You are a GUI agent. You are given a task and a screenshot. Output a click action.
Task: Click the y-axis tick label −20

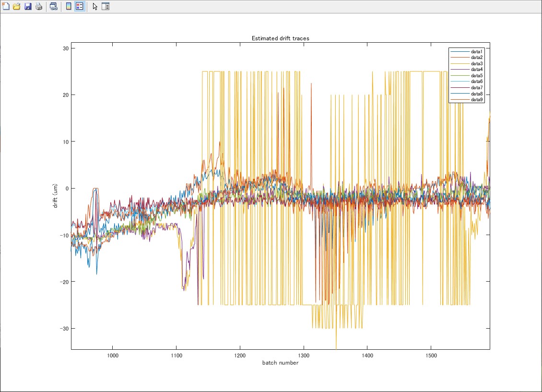tap(64, 282)
